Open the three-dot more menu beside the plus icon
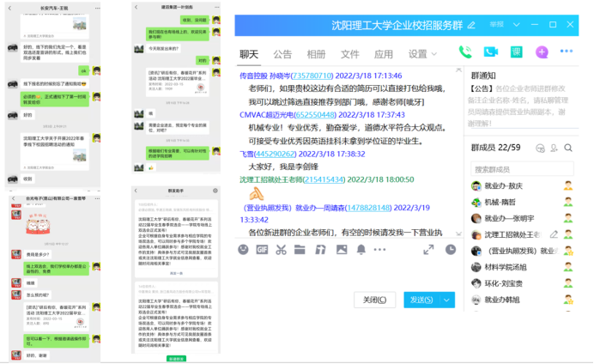Screen dimensions: 594x364 [567, 52]
